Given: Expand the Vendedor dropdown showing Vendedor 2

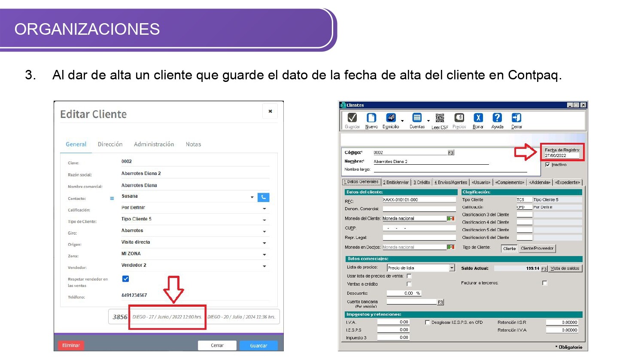Looking at the screenshot, I should click(x=264, y=266).
